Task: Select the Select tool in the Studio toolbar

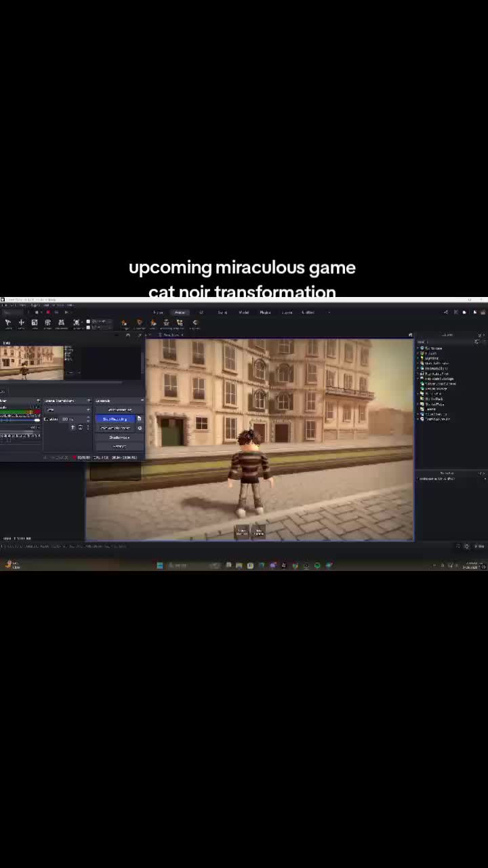Action: point(7,323)
